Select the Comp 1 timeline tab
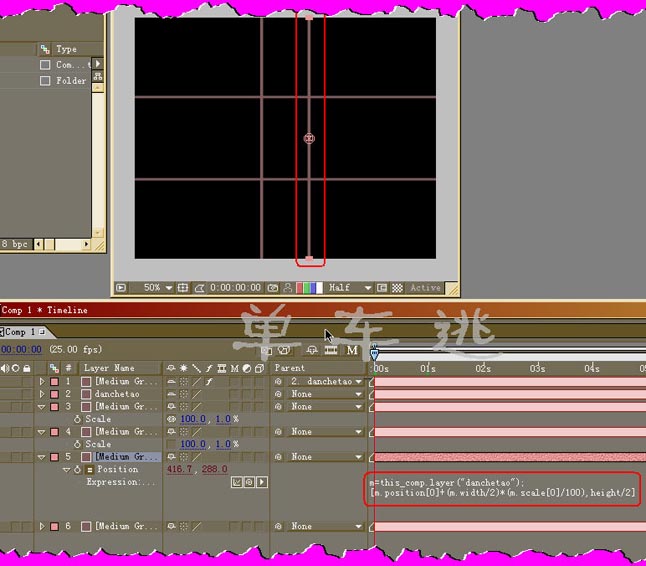646x566 pixels. pyautogui.click(x=23, y=332)
